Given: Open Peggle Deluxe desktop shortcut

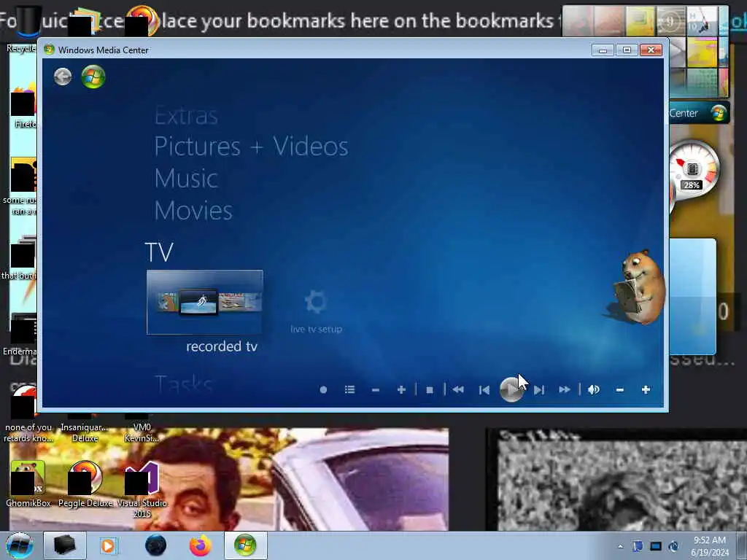Looking at the screenshot, I should point(85,484).
